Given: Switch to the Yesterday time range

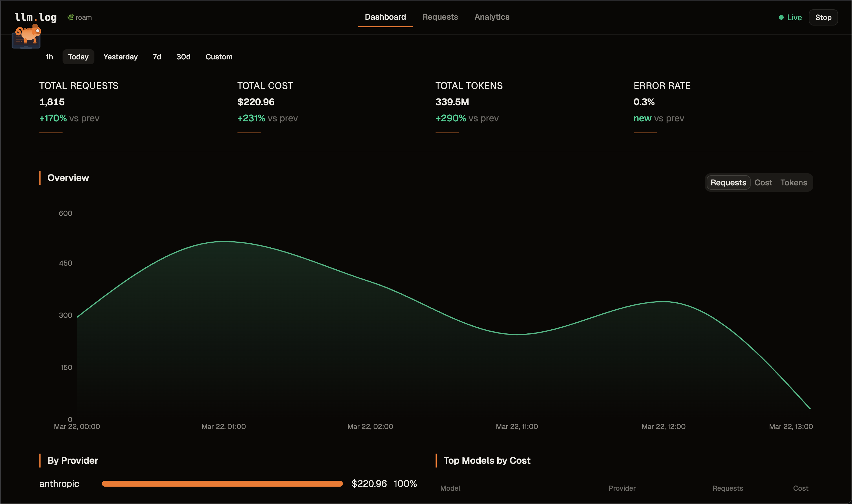Looking at the screenshot, I should tap(120, 57).
